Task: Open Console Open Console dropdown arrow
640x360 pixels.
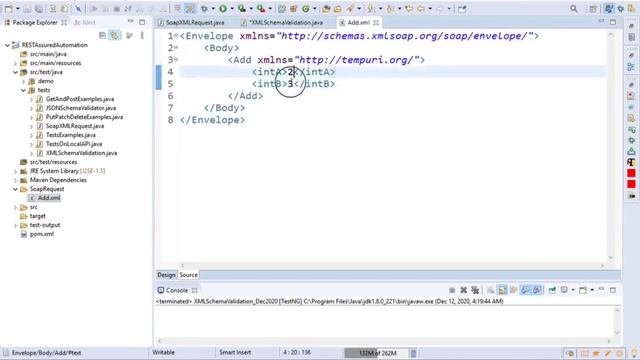Action: tap(592, 290)
